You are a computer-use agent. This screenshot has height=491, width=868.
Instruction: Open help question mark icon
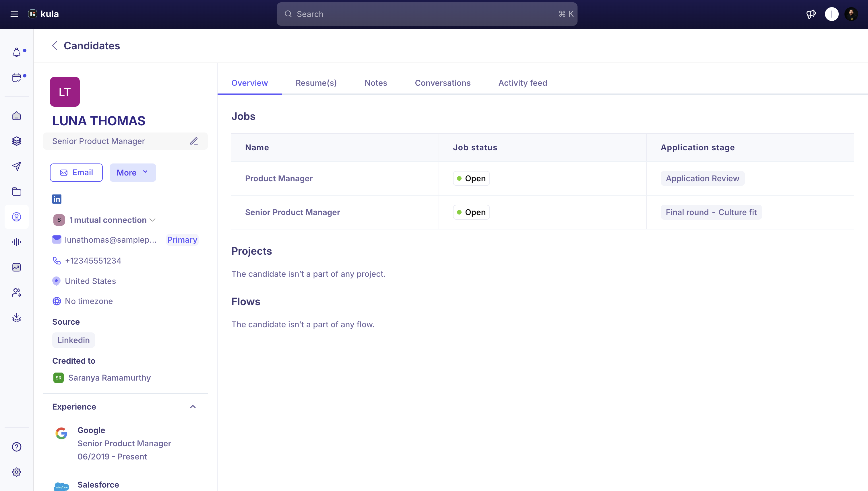click(x=17, y=447)
